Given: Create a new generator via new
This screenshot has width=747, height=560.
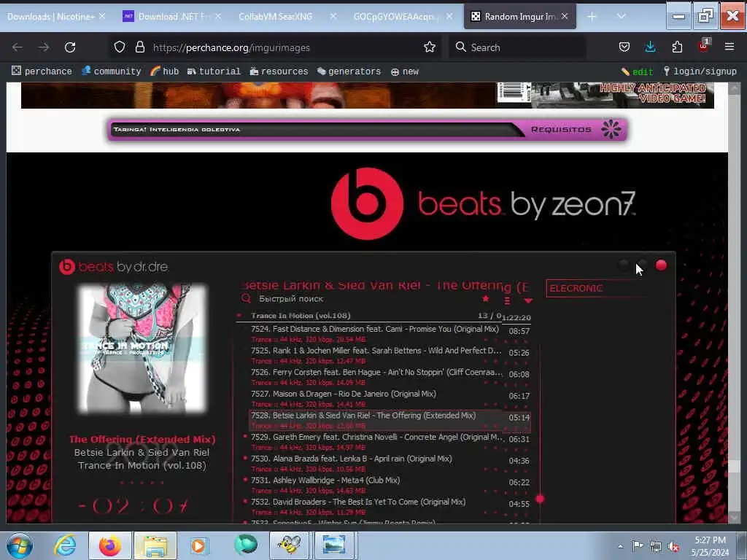Looking at the screenshot, I should 405,71.
